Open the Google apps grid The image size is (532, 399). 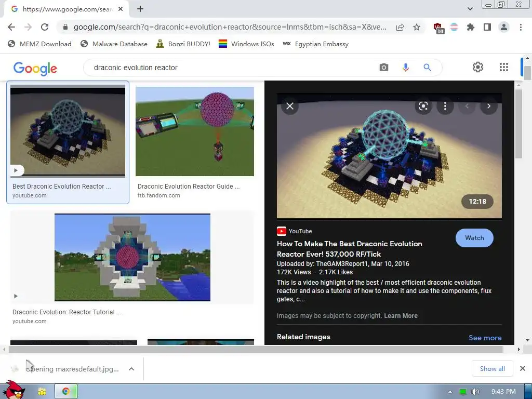point(504,67)
